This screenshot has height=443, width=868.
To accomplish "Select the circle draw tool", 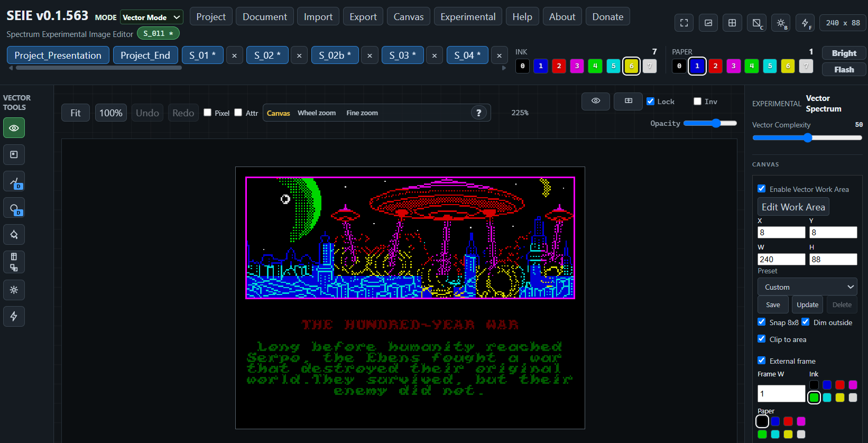I will pyautogui.click(x=14, y=208).
